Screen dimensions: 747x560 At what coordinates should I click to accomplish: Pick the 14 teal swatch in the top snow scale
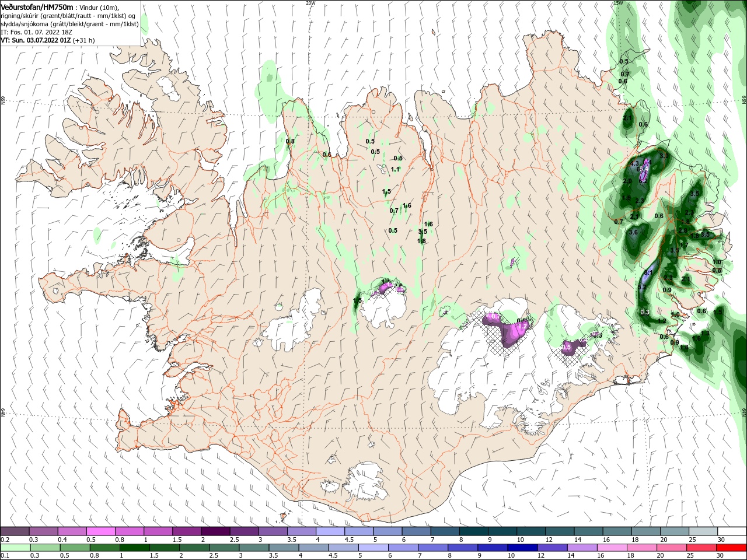pyautogui.click(x=588, y=531)
